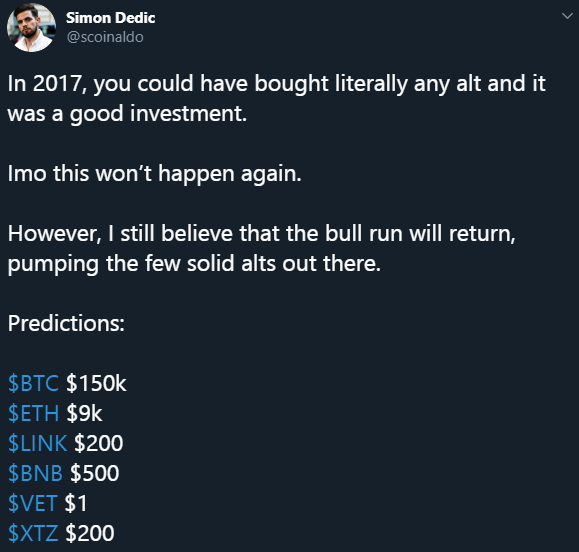This screenshot has height=552, width=579.
Task: Click the $500 price beside $BNB
Action: [95, 473]
